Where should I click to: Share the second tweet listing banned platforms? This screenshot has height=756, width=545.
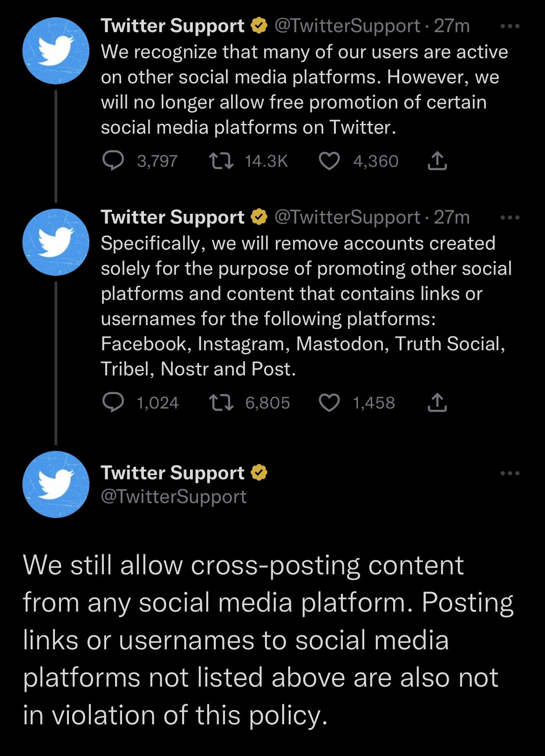[x=437, y=402]
